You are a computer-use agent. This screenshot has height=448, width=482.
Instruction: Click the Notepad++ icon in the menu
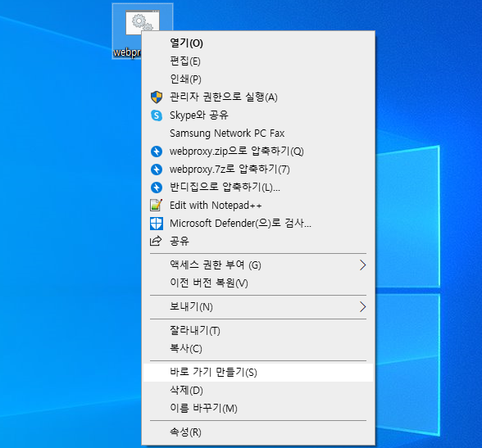point(156,205)
